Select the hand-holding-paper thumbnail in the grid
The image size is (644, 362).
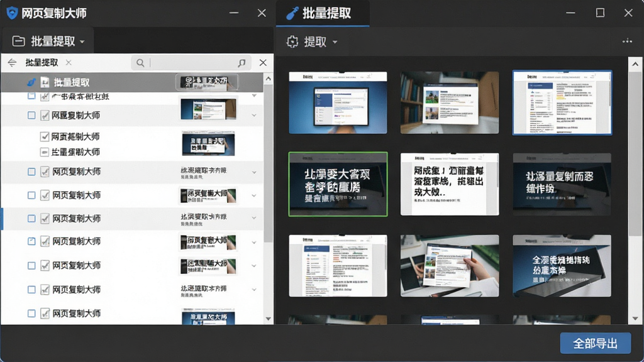[450, 266]
